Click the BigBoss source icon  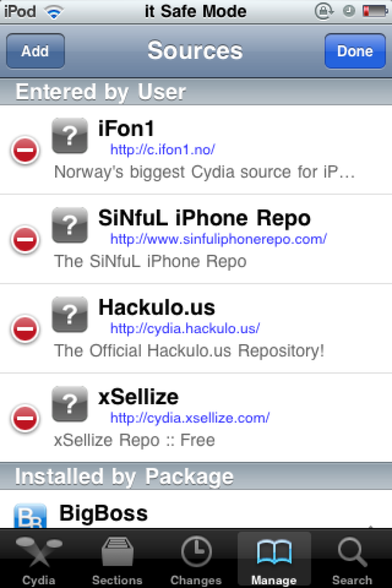click(x=30, y=516)
